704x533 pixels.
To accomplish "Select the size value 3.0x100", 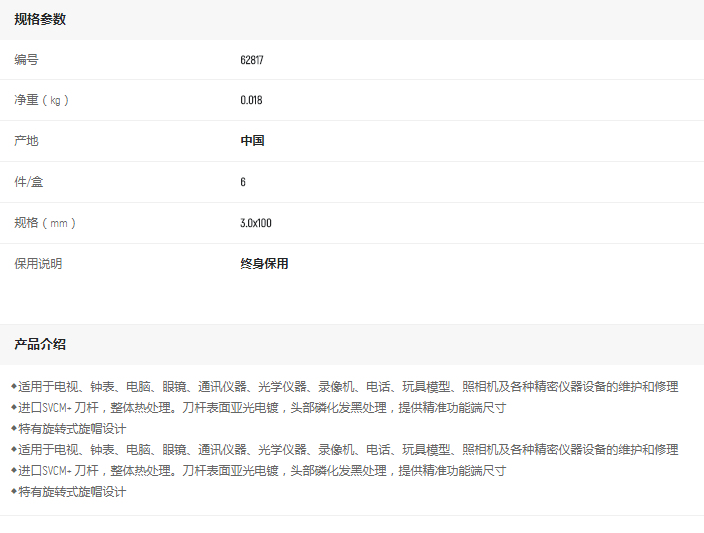I will [256, 223].
